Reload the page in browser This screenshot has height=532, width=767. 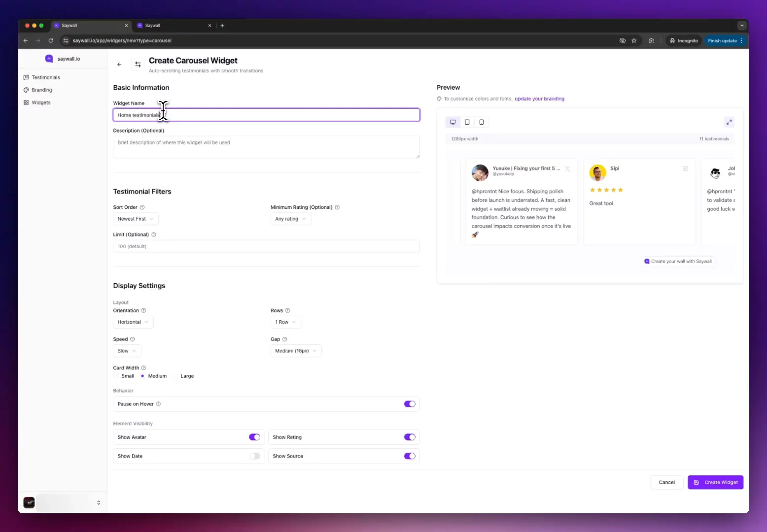click(x=51, y=41)
